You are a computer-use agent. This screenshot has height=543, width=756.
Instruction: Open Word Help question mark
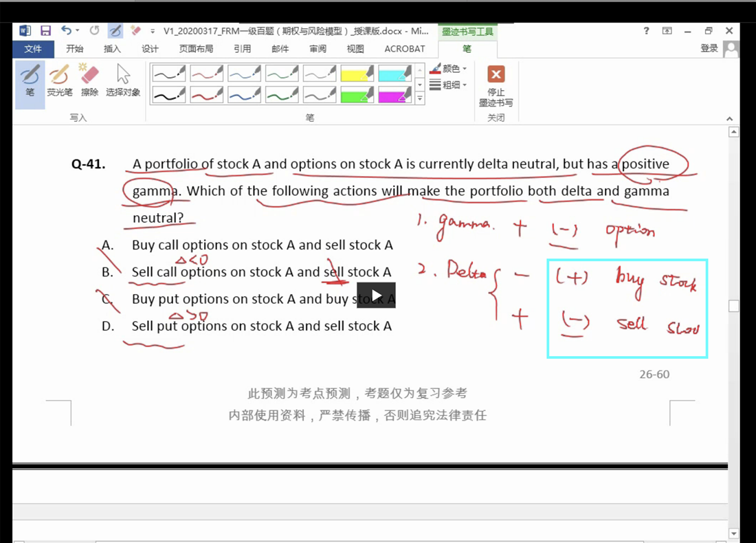coord(646,31)
